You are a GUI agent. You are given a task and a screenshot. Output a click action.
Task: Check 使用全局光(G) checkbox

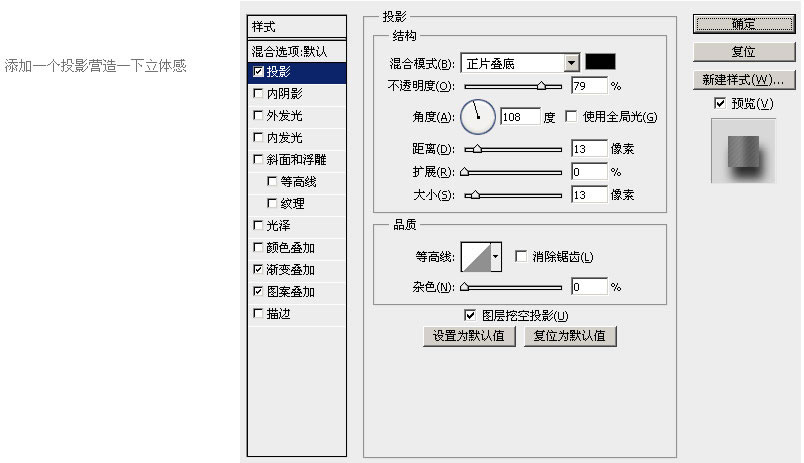tap(571, 116)
